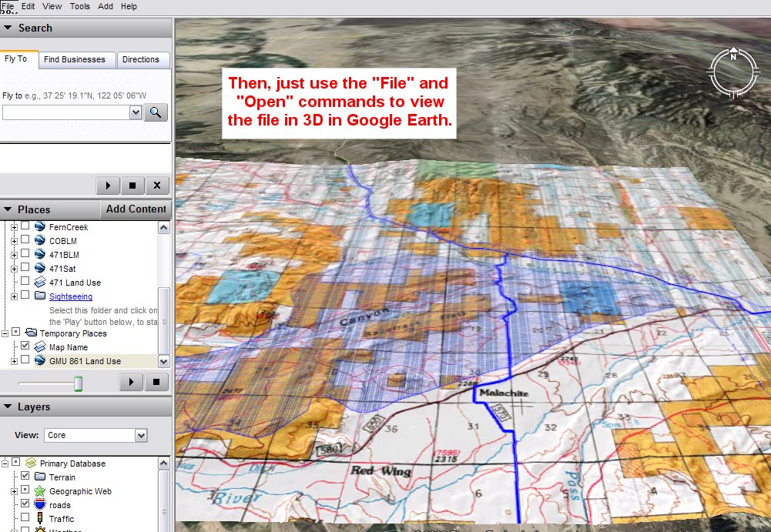Image resolution: width=771 pixels, height=532 pixels.
Task: Collapse the Temporary Places node
Action: click(5, 333)
